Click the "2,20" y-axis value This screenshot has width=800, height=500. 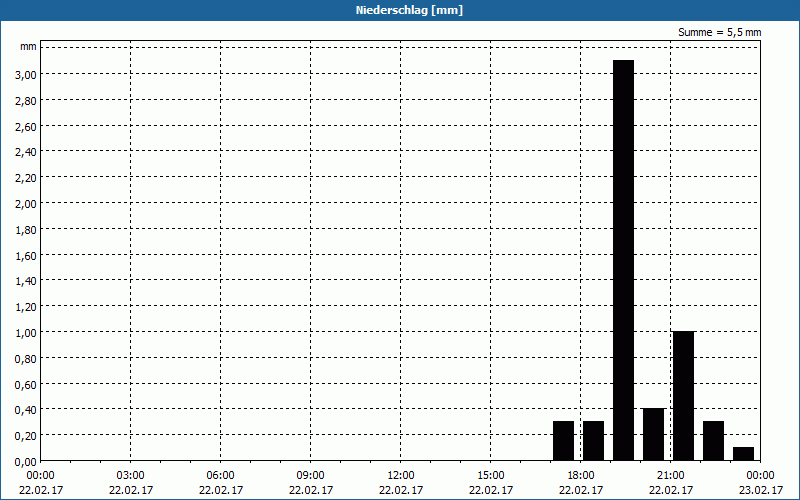pos(26,178)
